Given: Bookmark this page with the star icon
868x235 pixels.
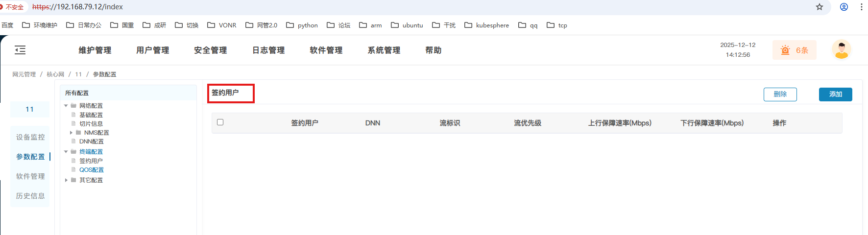Looking at the screenshot, I should (x=819, y=7).
